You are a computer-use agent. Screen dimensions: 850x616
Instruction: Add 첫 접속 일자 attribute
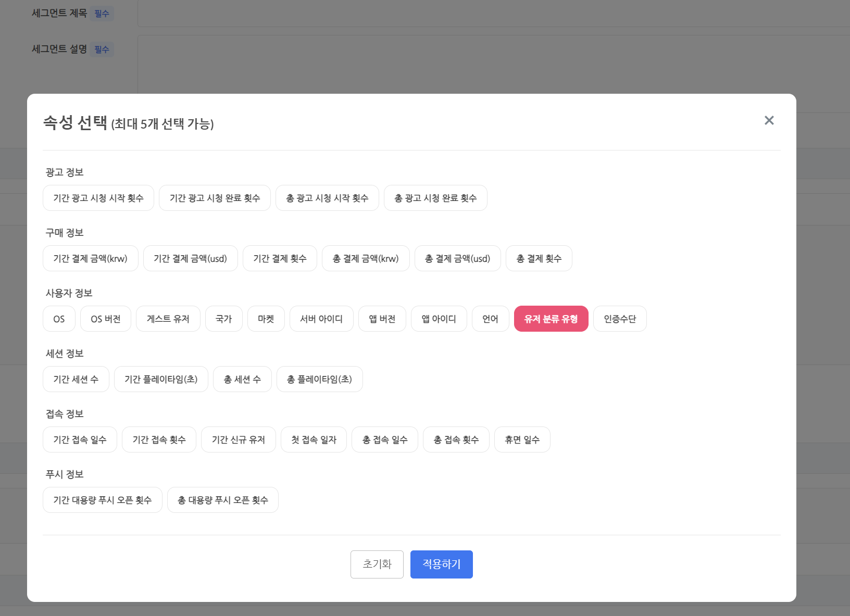pos(314,439)
